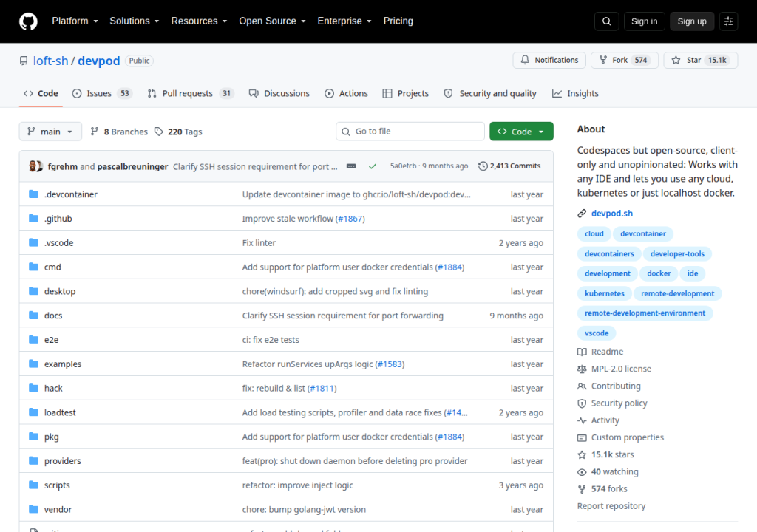757x532 pixels.
Task: Expand the Solutions menu
Action: click(x=135, y=21)
